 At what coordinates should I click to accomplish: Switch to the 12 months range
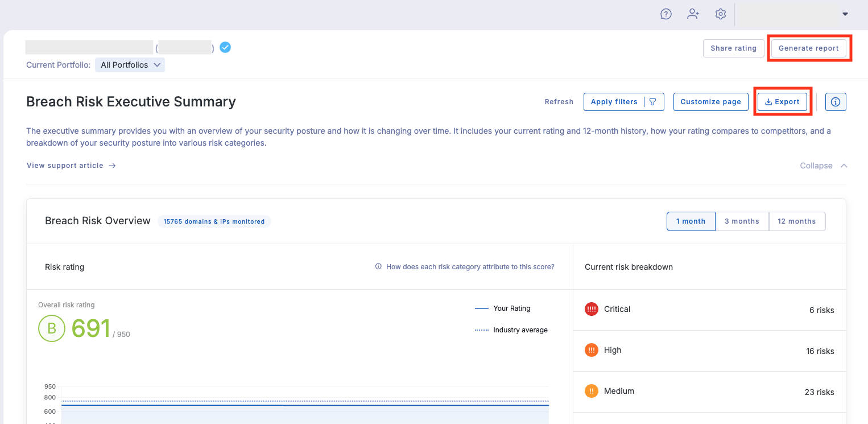pos(796,221)
